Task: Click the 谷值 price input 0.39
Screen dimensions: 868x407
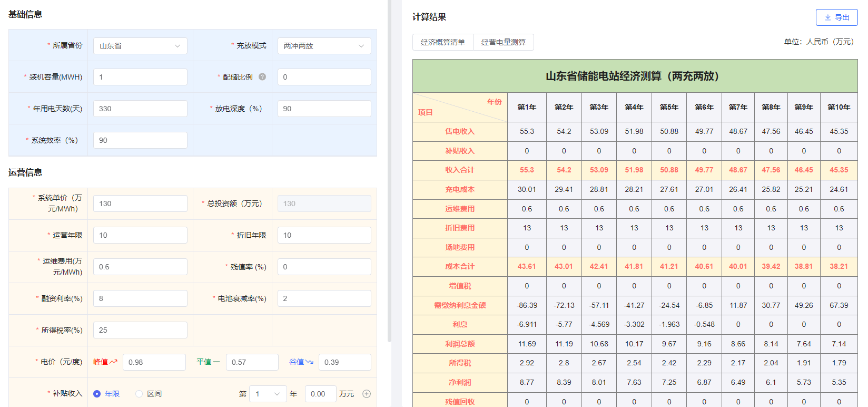Action: click(345, 362)
